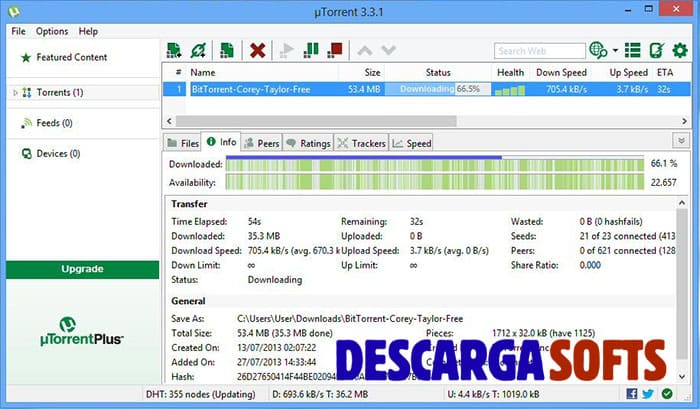Switch to the Ratings tab
700x409 pixels.
coord(308,143)
